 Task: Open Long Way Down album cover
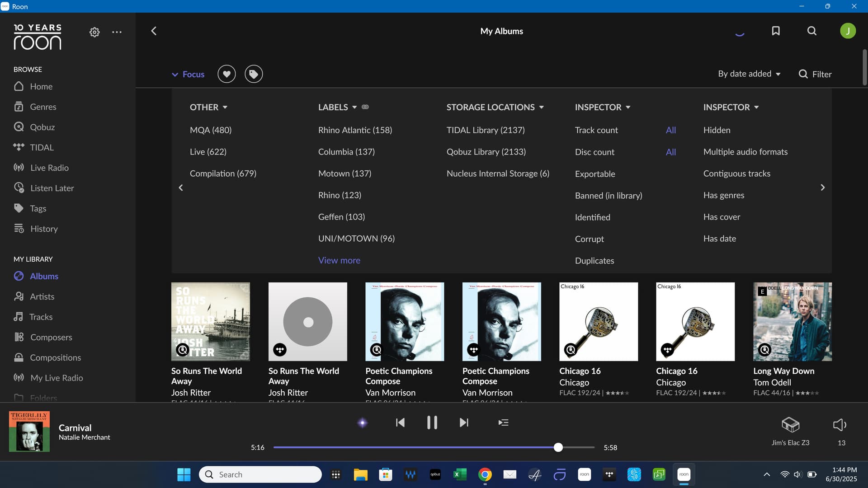click(792, 322)
